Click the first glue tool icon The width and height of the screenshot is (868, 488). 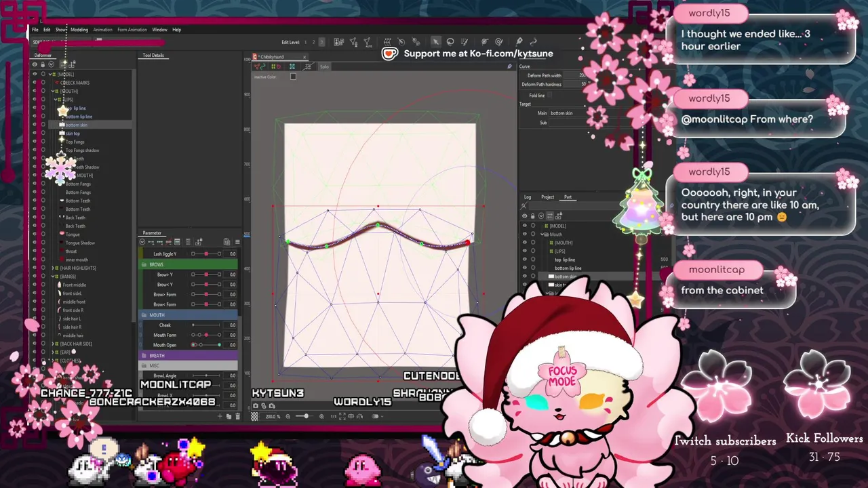[x=484, y=42]
